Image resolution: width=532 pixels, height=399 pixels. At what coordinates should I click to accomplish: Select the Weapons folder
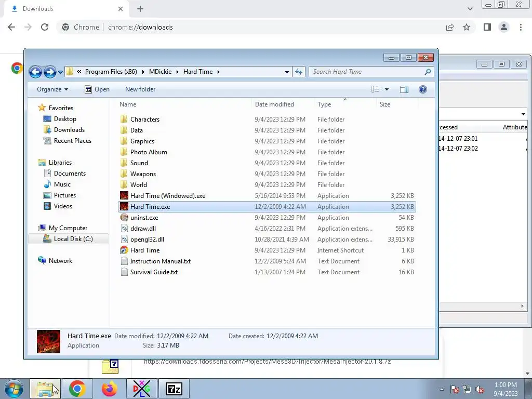[x=267, y=174]
